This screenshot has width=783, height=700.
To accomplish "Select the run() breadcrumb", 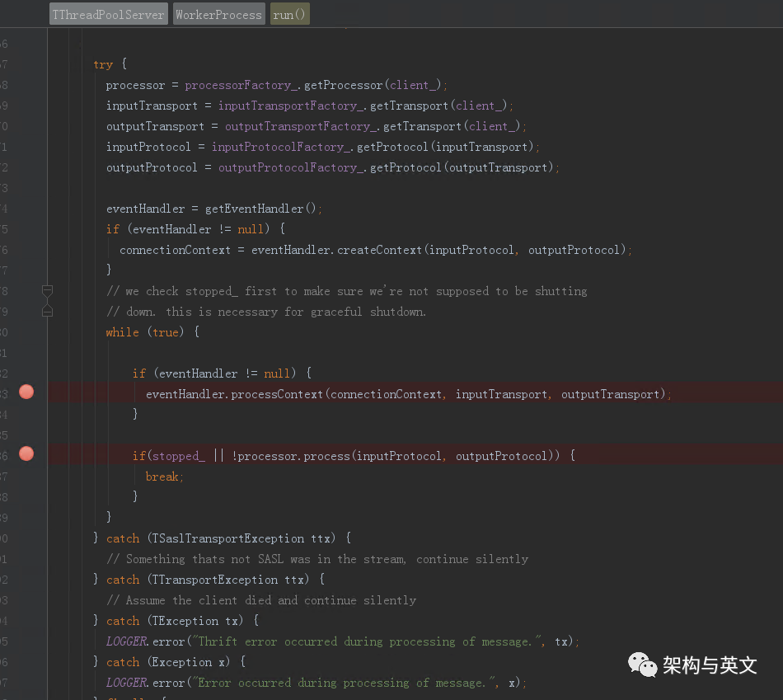I will 289,14.
